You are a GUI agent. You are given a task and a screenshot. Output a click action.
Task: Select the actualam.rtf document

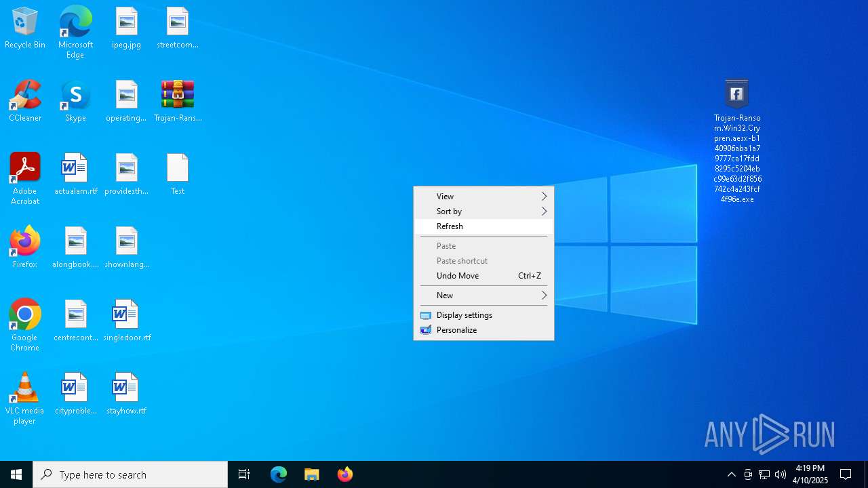(x=75, y=174)
